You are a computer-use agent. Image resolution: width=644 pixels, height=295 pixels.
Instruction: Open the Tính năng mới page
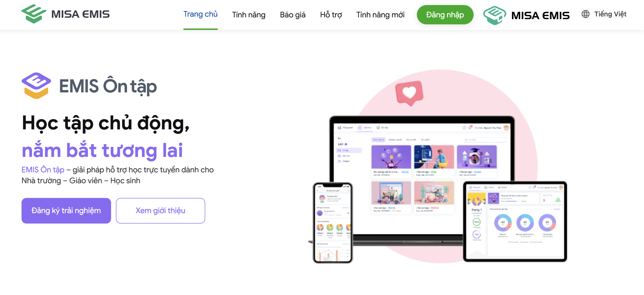tap(380, 15)
